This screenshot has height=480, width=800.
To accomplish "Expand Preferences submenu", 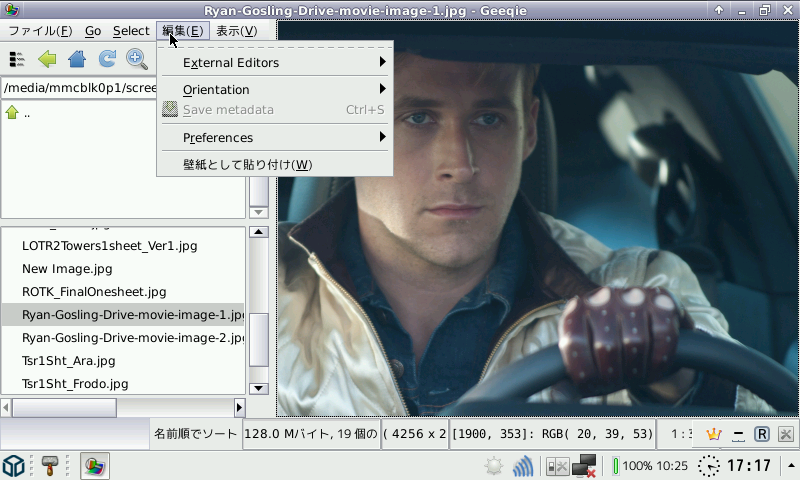I will 276,138.
